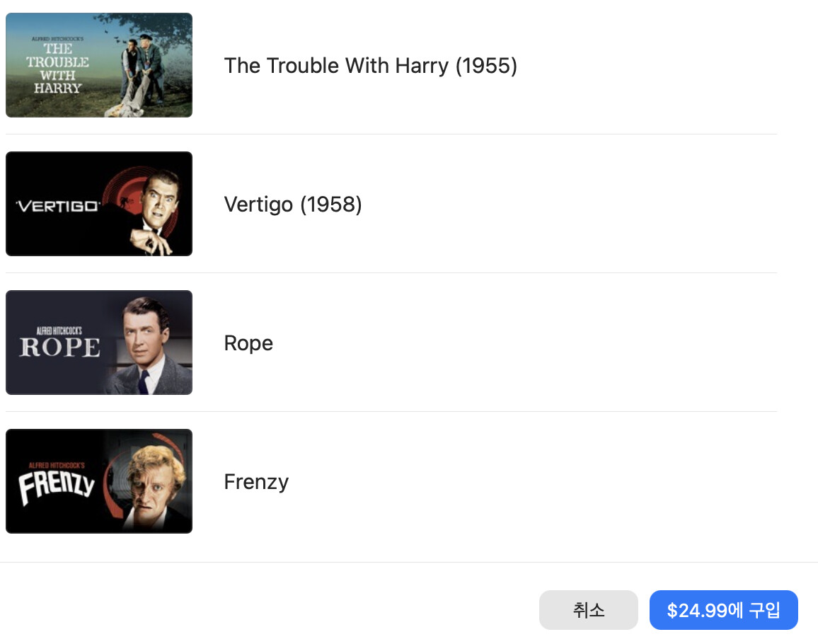Image resolution: width=818 pixels, height=644 pixels.
Task: Select the Vertigo (1958) title text
Action: [x=292, y=205]
